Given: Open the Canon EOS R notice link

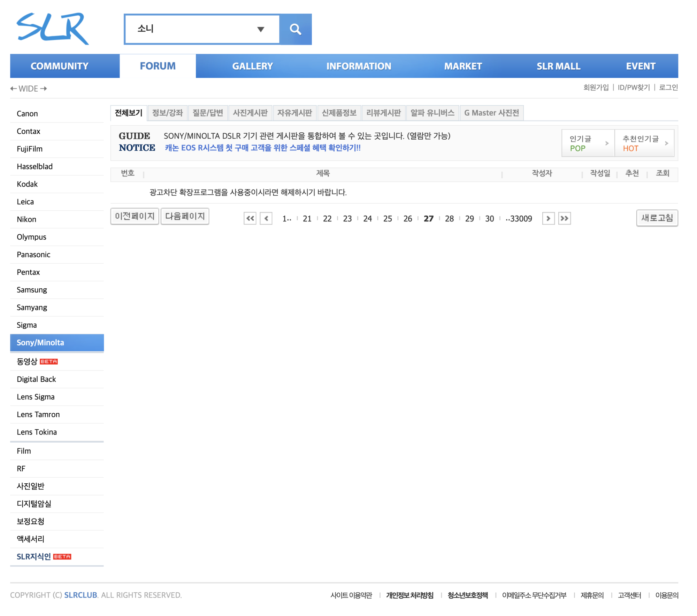Looking at the screenshot, I should [262, 148].
